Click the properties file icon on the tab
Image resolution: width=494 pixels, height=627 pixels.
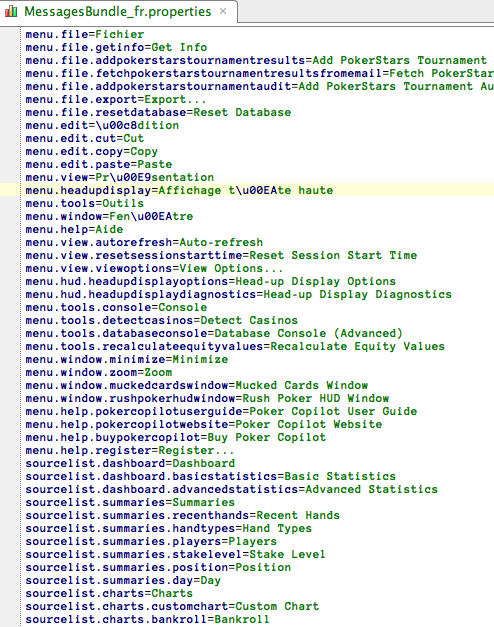tap(11, 11)
